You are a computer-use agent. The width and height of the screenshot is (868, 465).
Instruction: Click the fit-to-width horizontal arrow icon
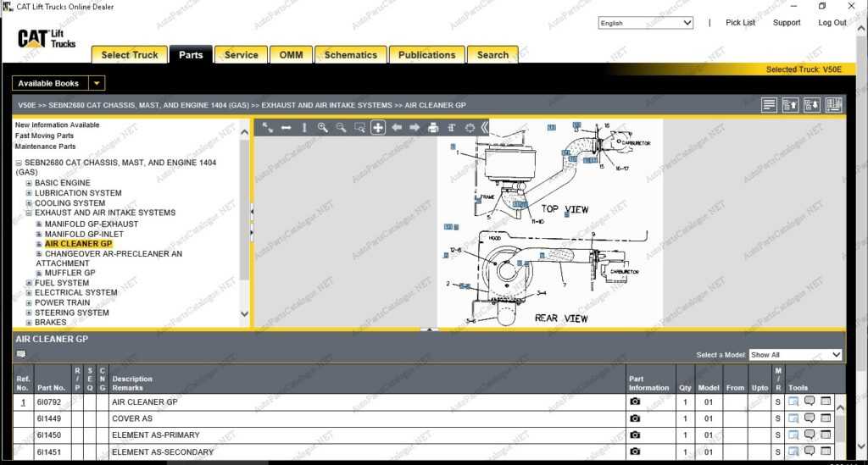[x=286, y=128]
